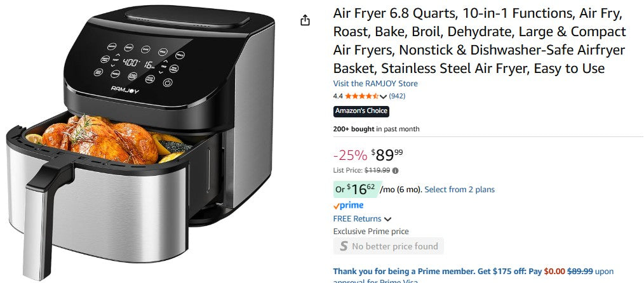Click the orange star rating icons
This screenshot has height=283, width=644.
click(x=361, y=96)
